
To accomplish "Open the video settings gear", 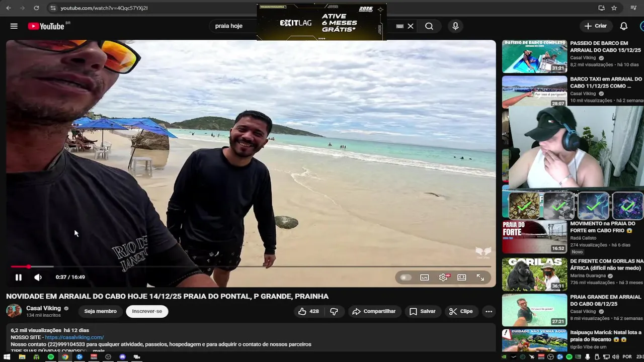I will [x=443, y=278].
